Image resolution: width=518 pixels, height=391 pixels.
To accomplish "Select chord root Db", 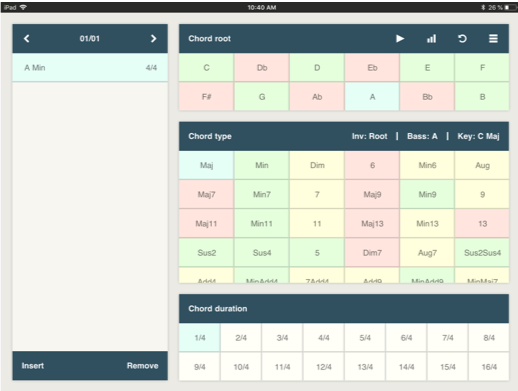I will [262, 68].
